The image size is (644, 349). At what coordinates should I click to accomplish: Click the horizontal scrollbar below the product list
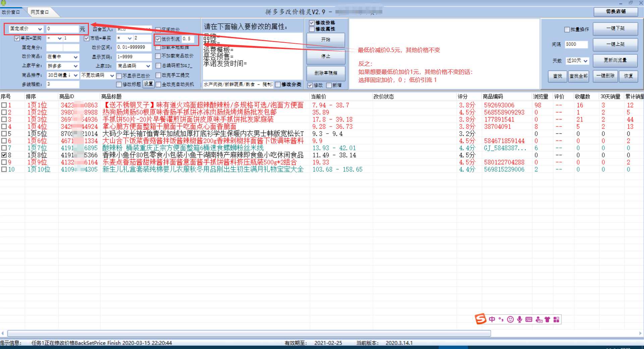coord(249,333)
